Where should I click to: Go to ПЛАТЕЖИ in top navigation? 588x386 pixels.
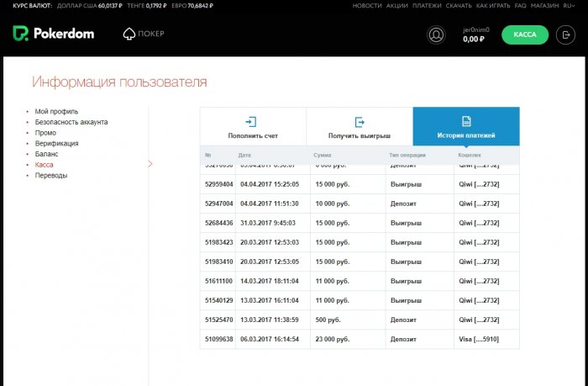[x=429, y=5]
